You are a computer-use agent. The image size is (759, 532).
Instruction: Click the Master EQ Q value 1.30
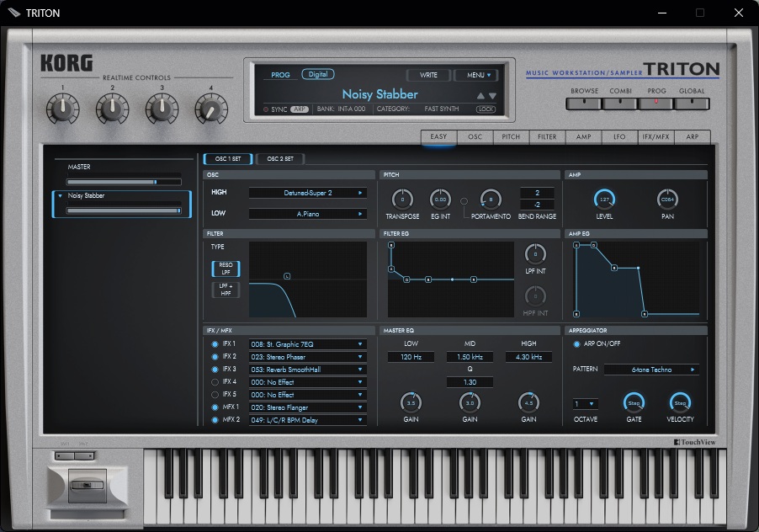(x=470, y=382)
